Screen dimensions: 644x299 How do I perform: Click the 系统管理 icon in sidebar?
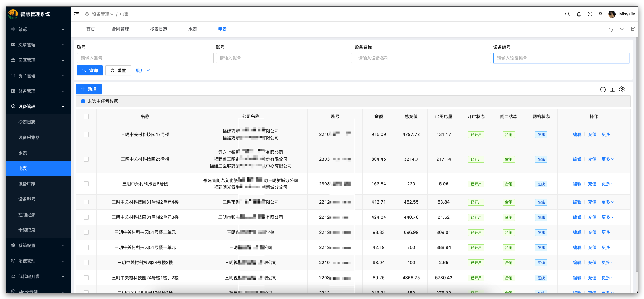13,261
